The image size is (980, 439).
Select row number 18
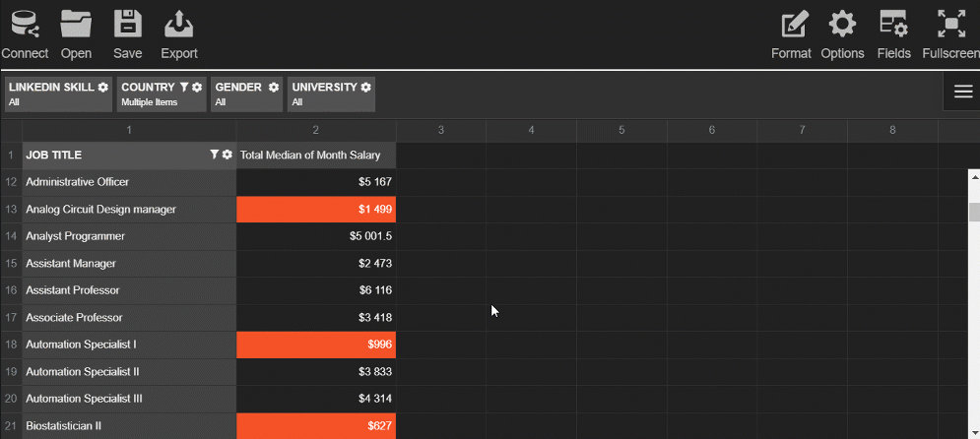click(x=11, y=345)
